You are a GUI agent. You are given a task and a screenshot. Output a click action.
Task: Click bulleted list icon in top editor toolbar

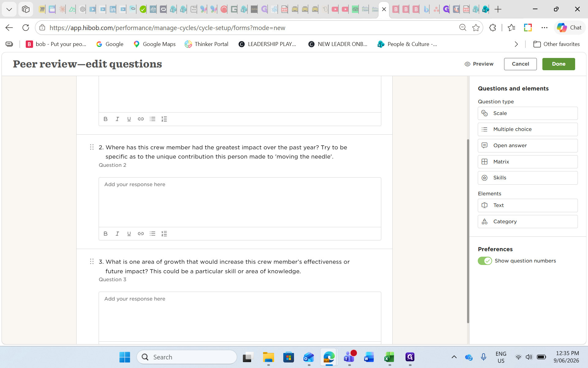pos(153,119)
